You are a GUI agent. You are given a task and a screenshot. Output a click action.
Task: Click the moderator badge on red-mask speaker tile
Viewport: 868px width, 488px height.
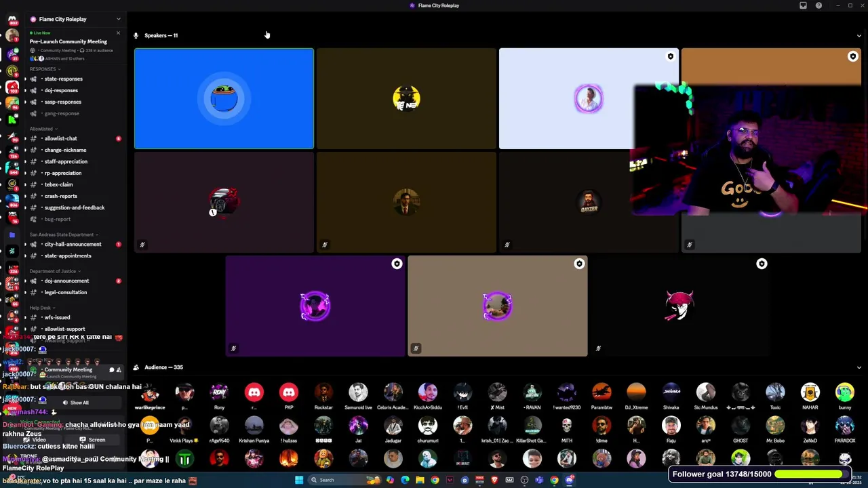(x=762, y=264)
